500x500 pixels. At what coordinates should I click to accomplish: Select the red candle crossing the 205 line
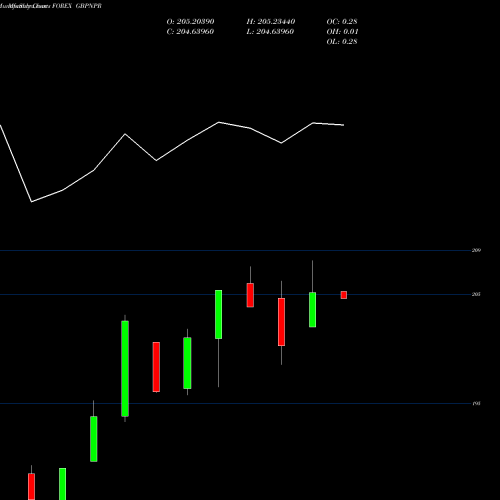click(x=250, y=295)
